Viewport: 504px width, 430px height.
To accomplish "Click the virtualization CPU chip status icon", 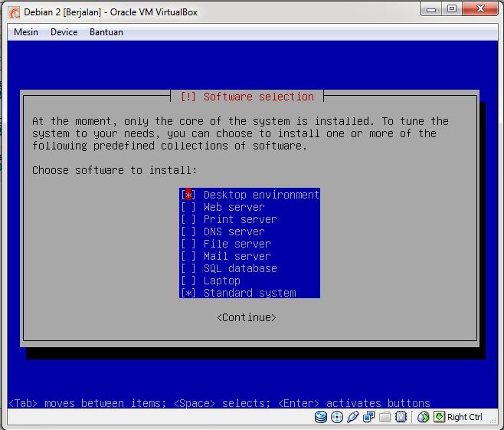I will (401, 417).
